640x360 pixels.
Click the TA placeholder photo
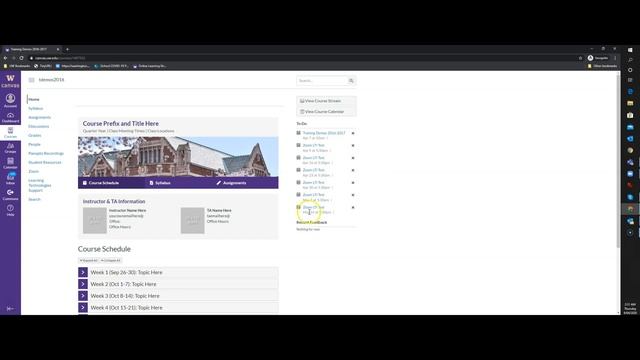pos(193,220)
